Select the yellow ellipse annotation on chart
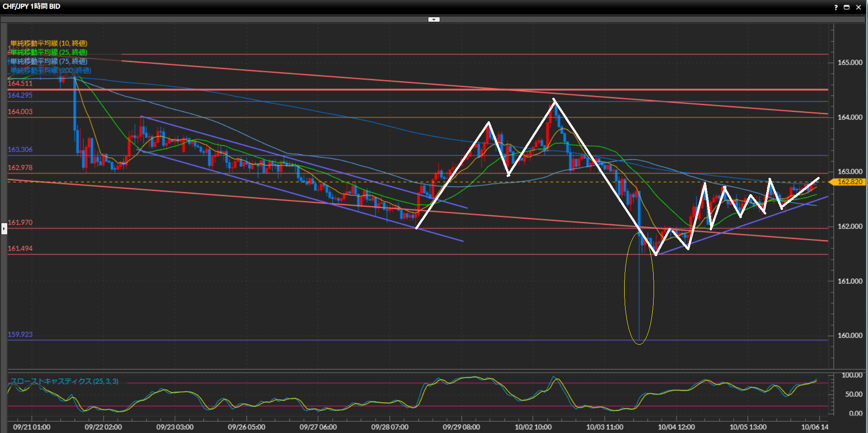Image resolution: width=868 pixels, height=433 pixels. tap(625, 290)
